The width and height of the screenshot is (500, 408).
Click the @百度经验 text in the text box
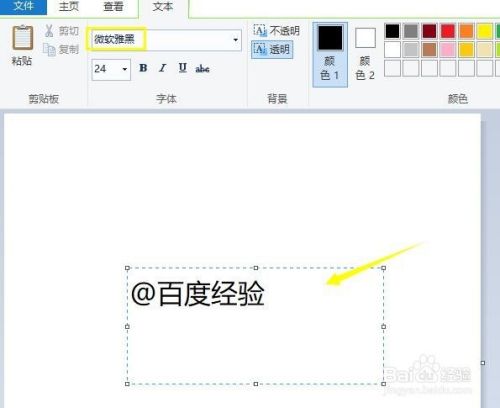(x=198, y=294)
